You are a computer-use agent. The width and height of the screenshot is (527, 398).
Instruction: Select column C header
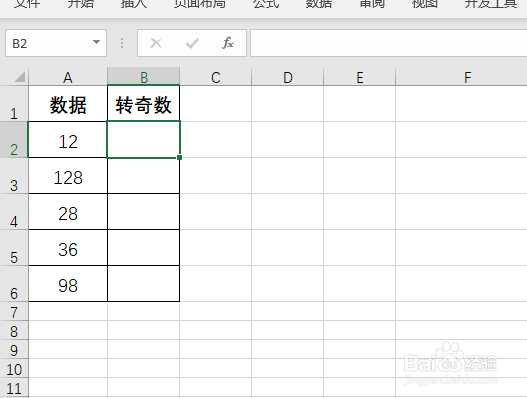[216, 77]
